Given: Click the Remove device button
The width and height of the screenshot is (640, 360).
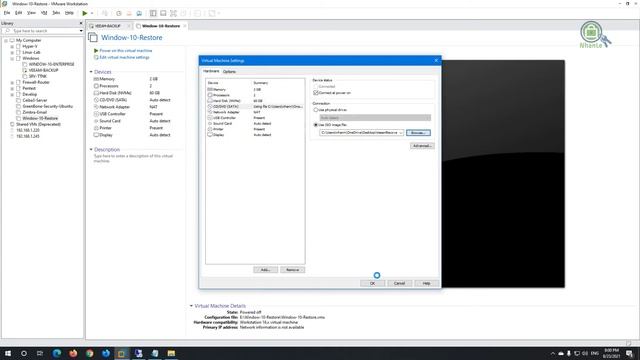Looking at the screenshot, I should click(x=293, y=270).
